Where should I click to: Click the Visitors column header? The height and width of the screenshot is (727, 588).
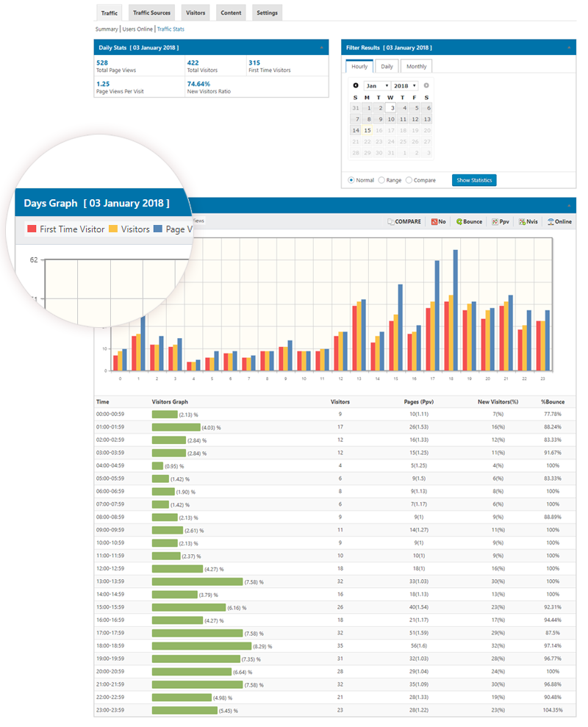[340, 402]
